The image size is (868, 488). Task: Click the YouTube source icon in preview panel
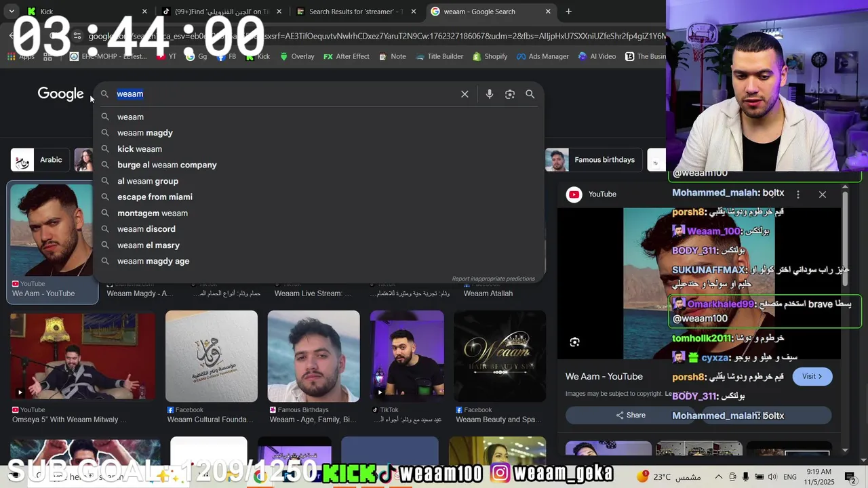point(574,195)
